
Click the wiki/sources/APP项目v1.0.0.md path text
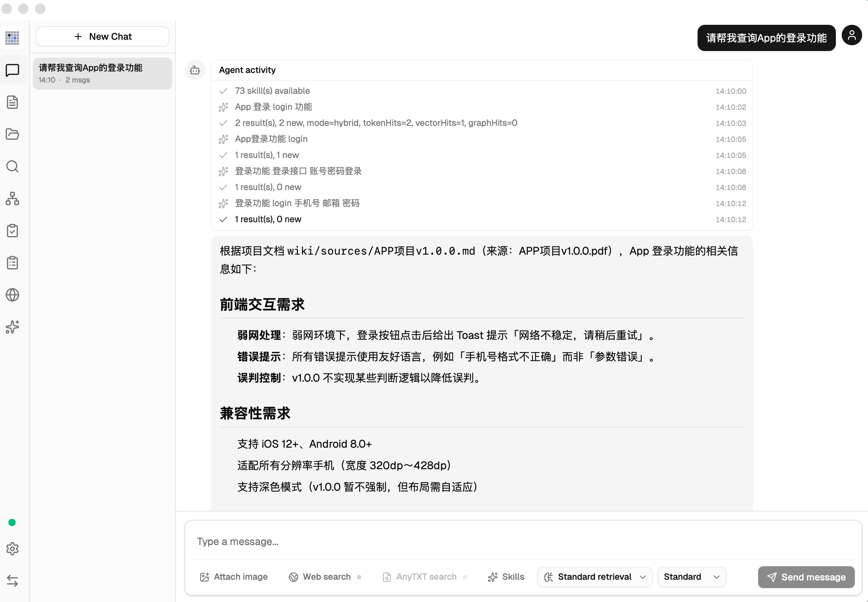381,251
